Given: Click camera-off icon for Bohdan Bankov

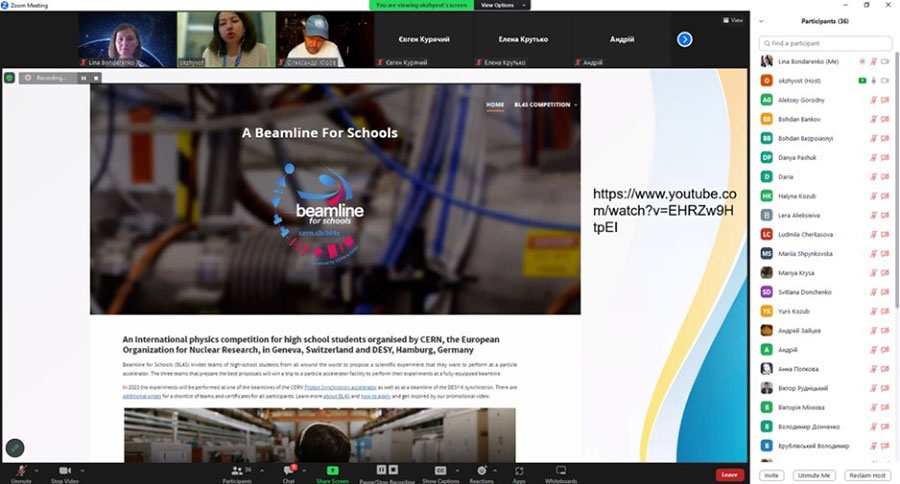Looking at the screenshot, I should (x=885, y=119).
